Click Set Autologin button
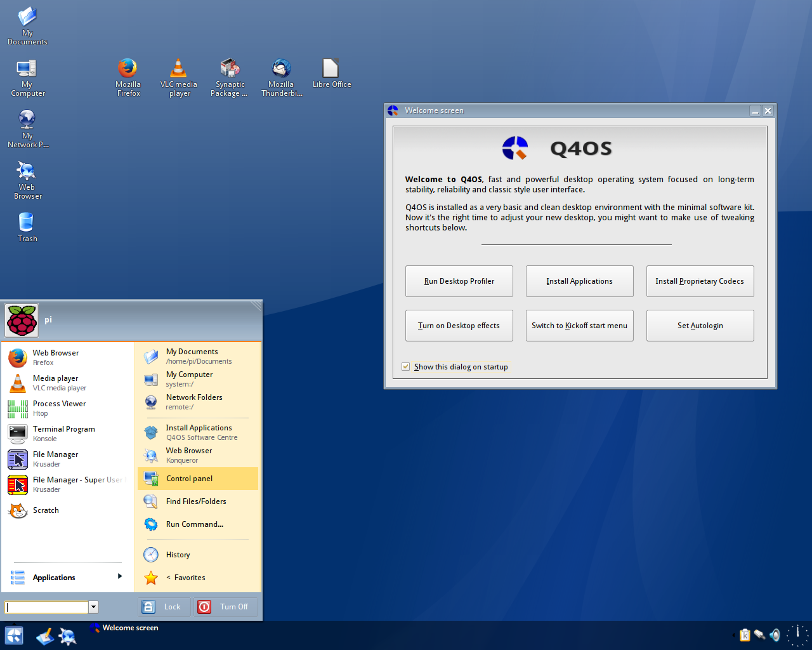Viewport: 812px width, 650px height. point(700,326)
